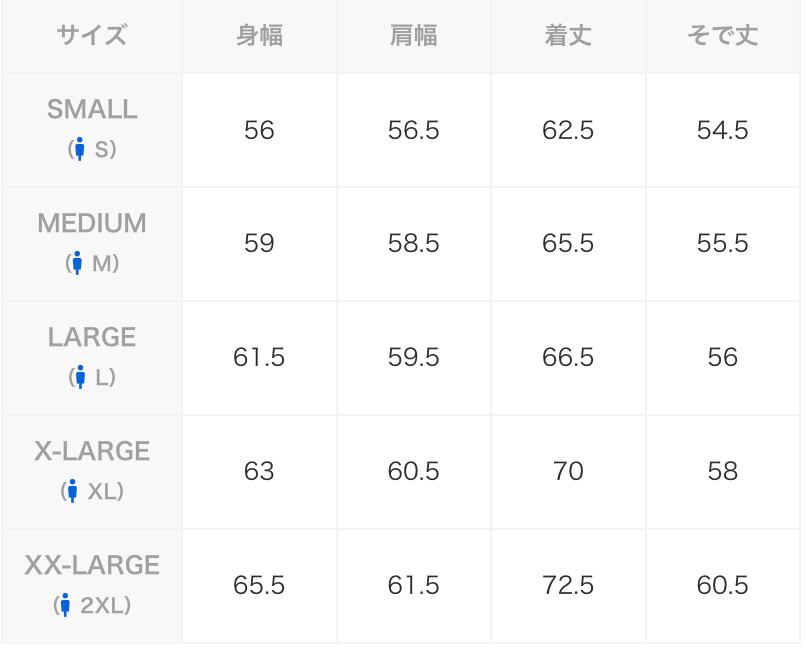
Task: Click the blue person icon beside 2XL
Action: [x=66, y=606]
